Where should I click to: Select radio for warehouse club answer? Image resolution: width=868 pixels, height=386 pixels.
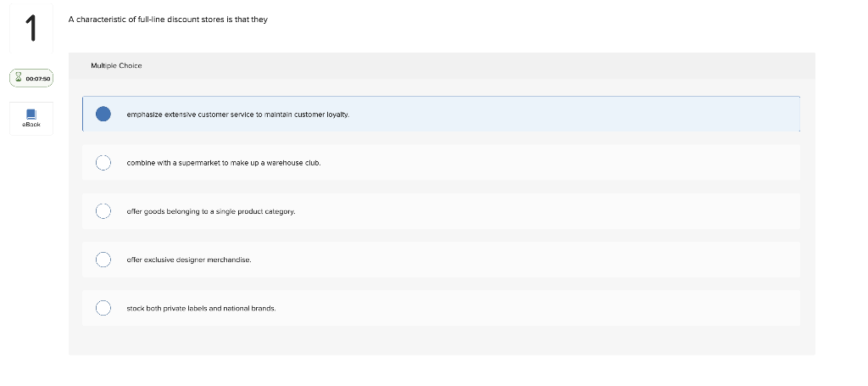click(103, 163)
